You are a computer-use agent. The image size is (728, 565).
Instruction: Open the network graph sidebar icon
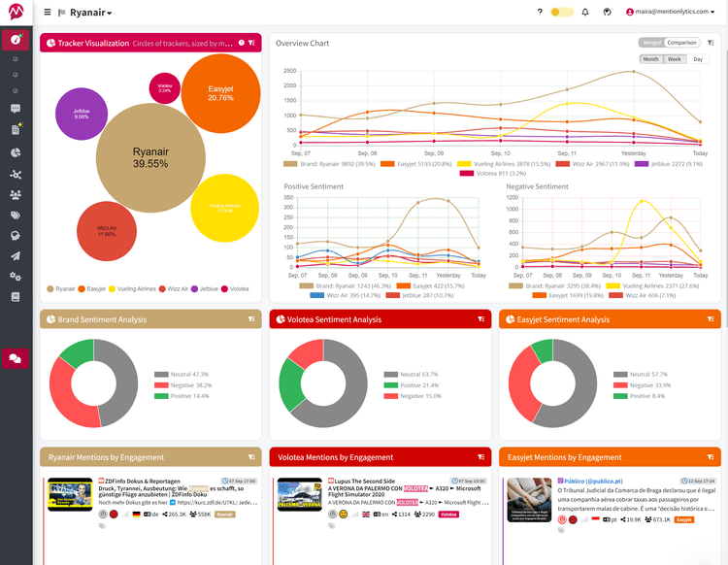(16, 175)
